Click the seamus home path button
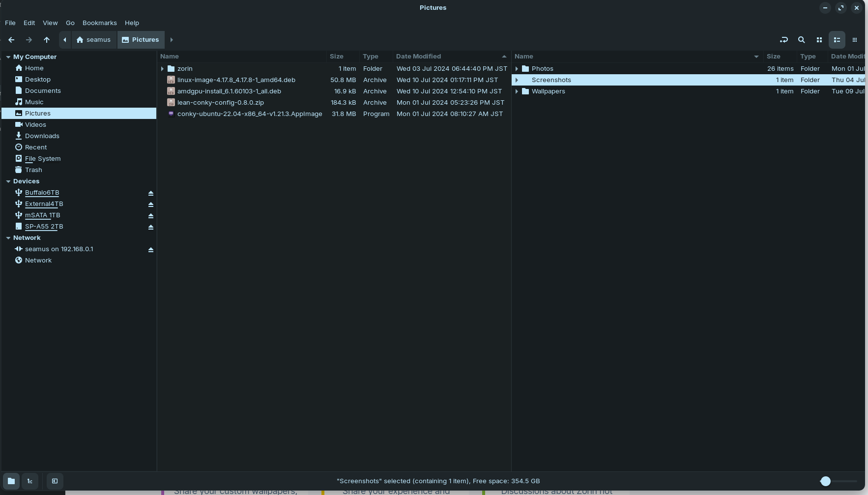The image size is (868, 495). (93, 40)
